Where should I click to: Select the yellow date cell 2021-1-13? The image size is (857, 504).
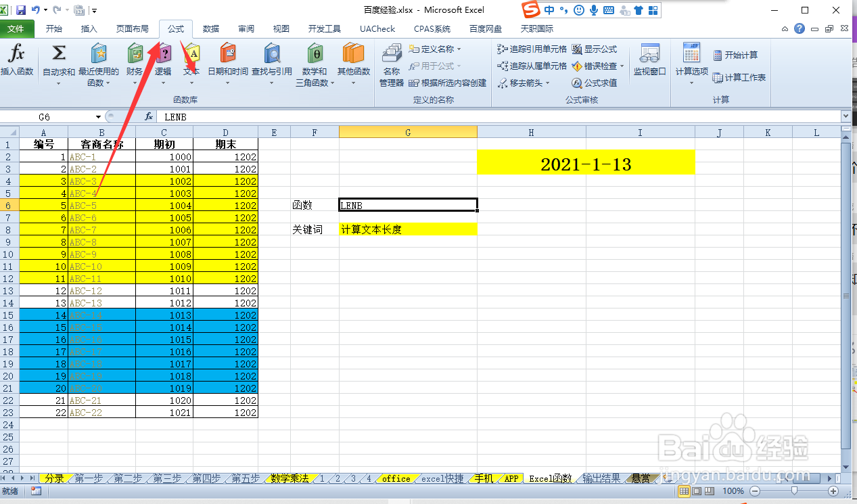586,162
